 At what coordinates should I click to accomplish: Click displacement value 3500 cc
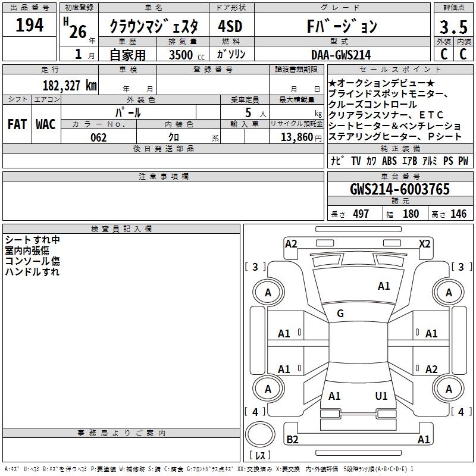187,55
